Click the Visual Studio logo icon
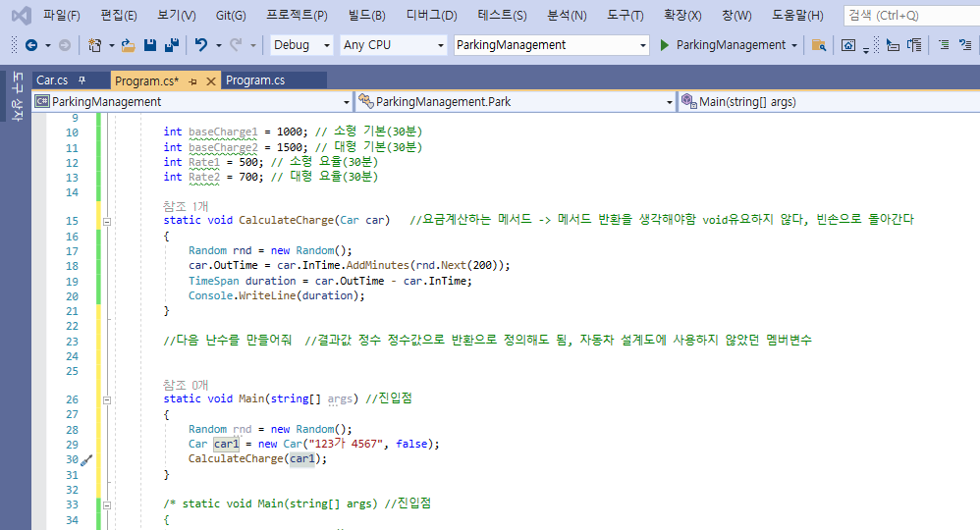Screen dimensions: 980x530 22,15
